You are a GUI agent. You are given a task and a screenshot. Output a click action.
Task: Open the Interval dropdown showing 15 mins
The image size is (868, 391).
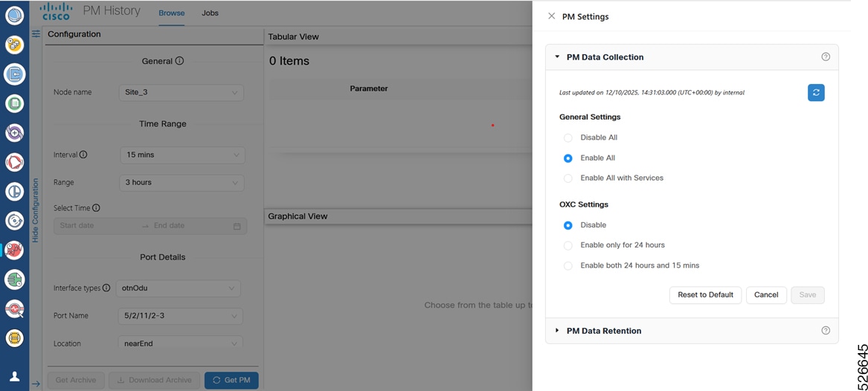[x=182, y=155]
